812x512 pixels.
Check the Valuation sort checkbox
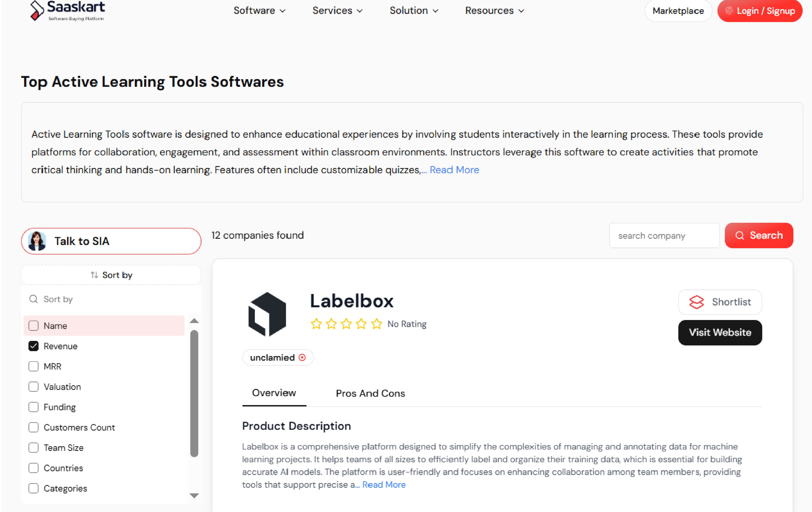coord(33,386)
